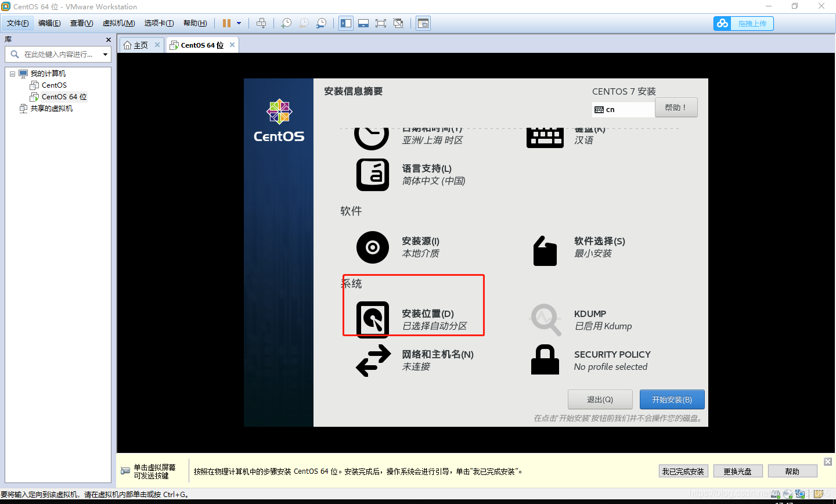Close the 库 library panel

pyautogui.click(x=109, y=39)
